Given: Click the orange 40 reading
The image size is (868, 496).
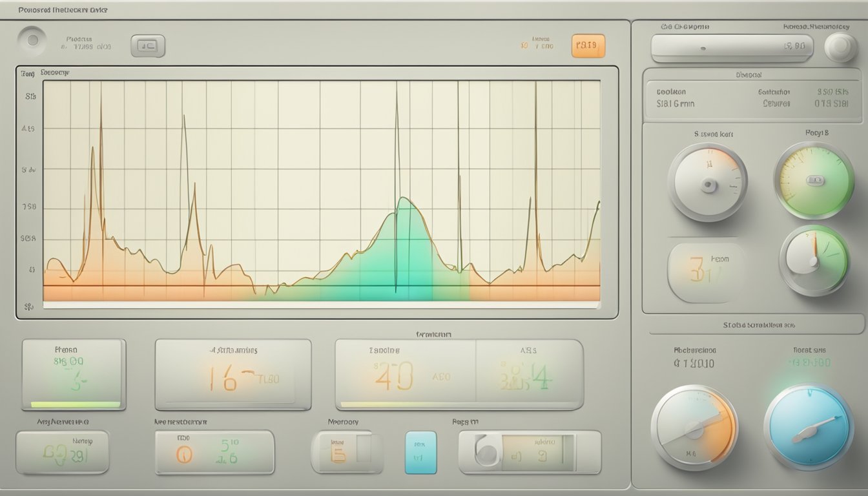Looking at the screenshot, I should (x=393, y=377).
